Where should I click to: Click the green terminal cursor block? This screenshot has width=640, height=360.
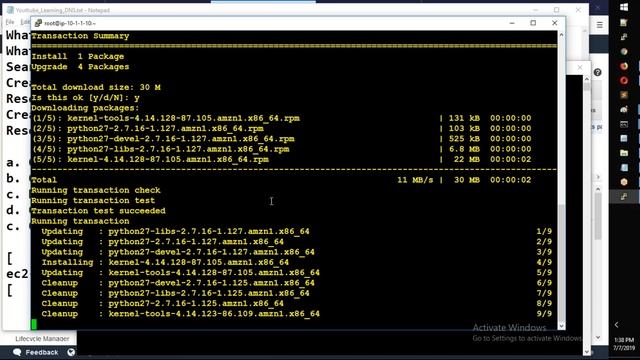(34, 324)
